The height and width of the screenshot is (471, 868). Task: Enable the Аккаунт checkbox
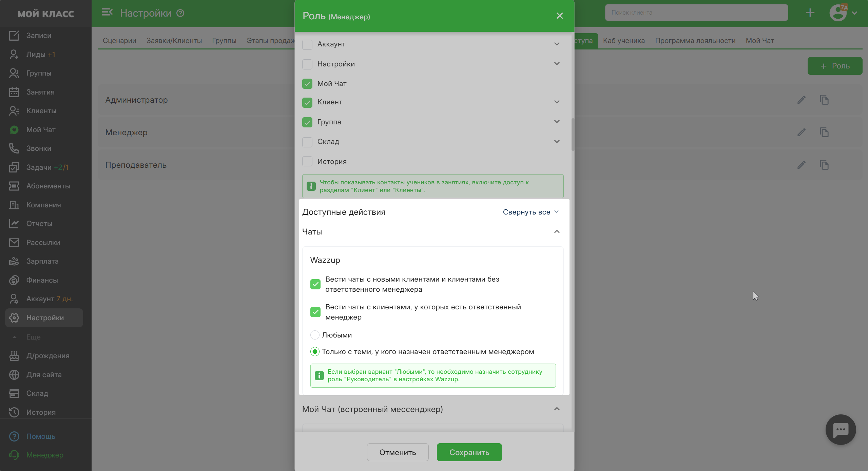point(307,44)
